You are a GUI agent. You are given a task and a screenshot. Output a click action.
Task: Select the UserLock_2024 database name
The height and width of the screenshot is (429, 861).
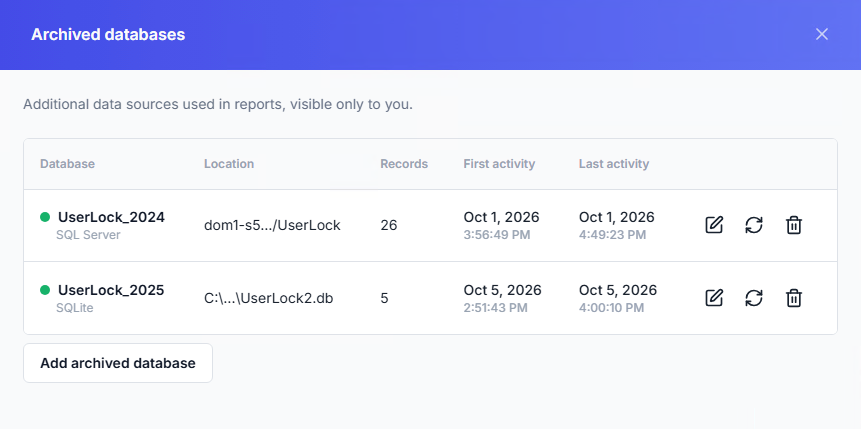tap(111, 218)
